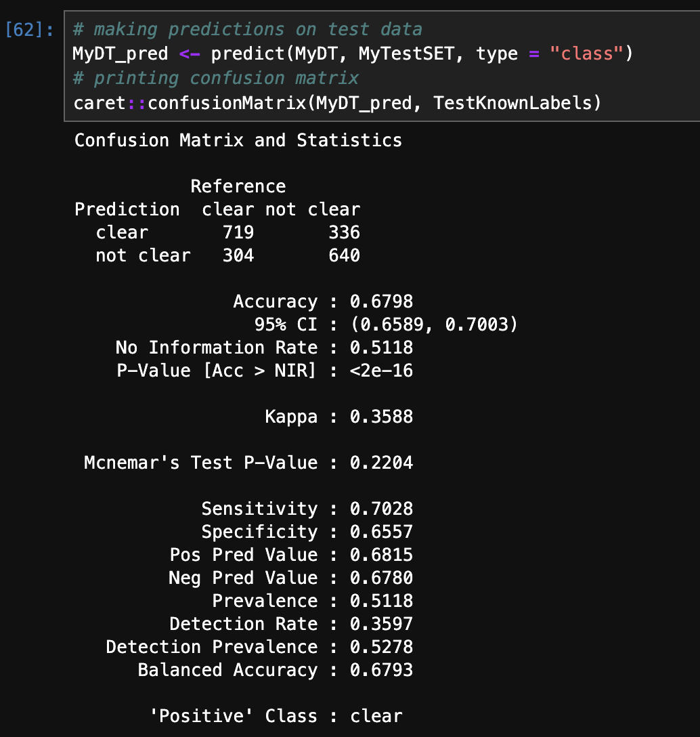
Task: Click the 'printing confusion matrix' comment line
Action: click(x=216, y=78)
